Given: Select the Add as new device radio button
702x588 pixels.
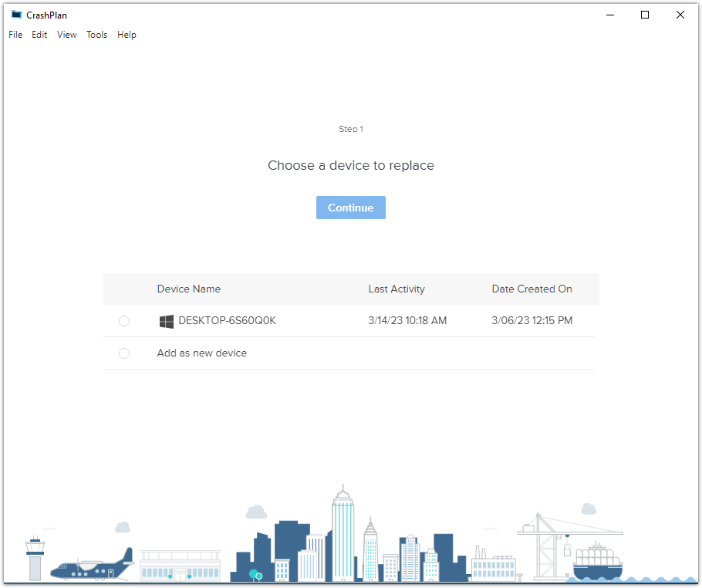Looking at the screenshot, I should 124,353.
